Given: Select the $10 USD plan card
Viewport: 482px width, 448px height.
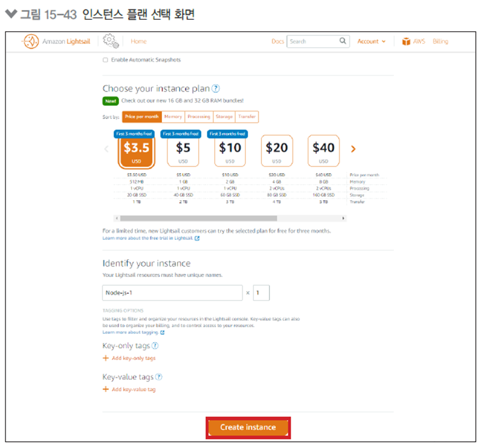Looking at the screenshot, I should point(230,151).
